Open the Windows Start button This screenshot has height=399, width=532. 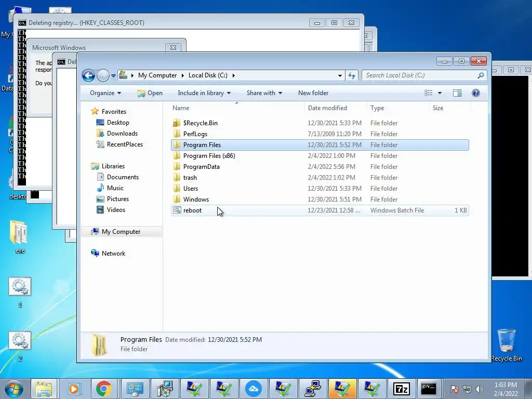click(14, 389)
